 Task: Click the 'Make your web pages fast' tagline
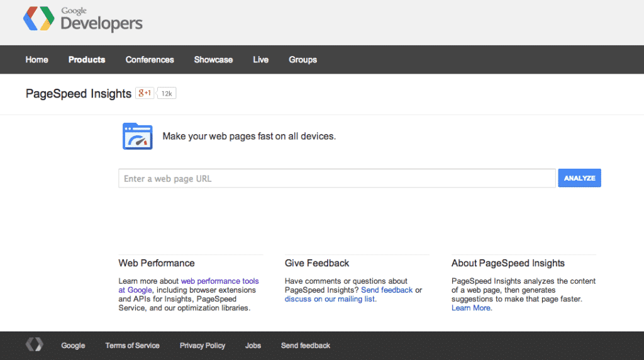(x=249, y=137)
